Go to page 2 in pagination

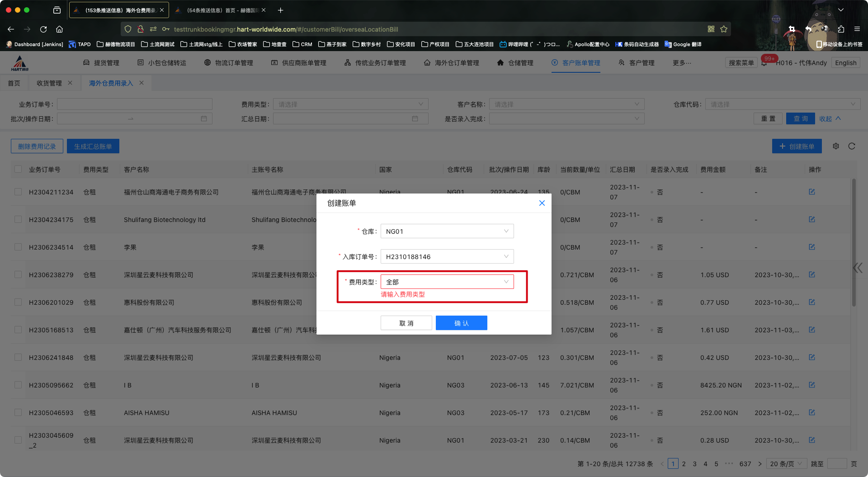pos(684,464)
